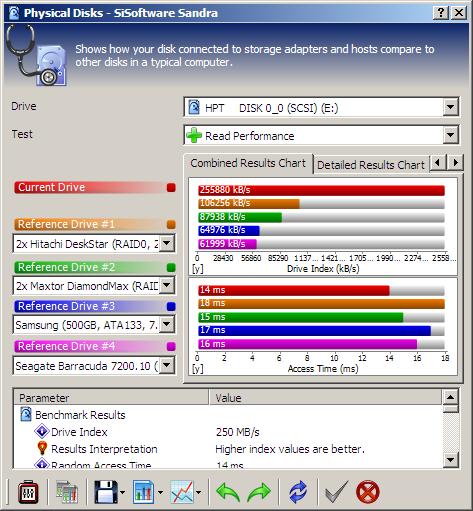Click the Results Interpretation lightbulb icon

pyautogui.click(x=42, y=448)
